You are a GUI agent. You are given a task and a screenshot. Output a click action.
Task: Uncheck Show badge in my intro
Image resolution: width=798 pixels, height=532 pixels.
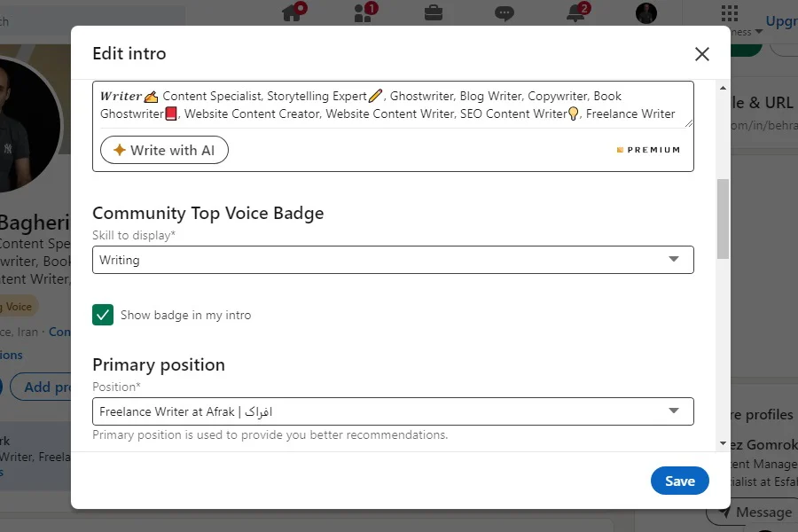(x=103, y=315)
